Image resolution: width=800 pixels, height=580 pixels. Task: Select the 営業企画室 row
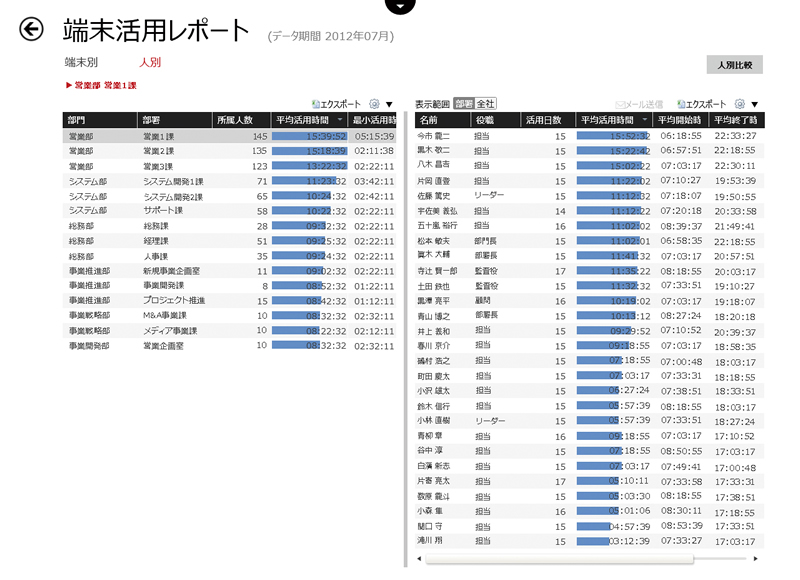tap(230, 346)
